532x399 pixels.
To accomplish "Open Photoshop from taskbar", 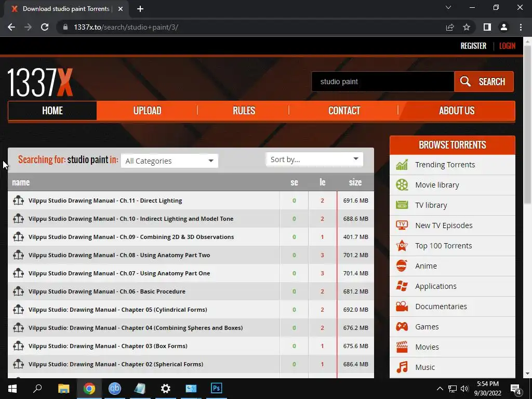I will 217,389.
